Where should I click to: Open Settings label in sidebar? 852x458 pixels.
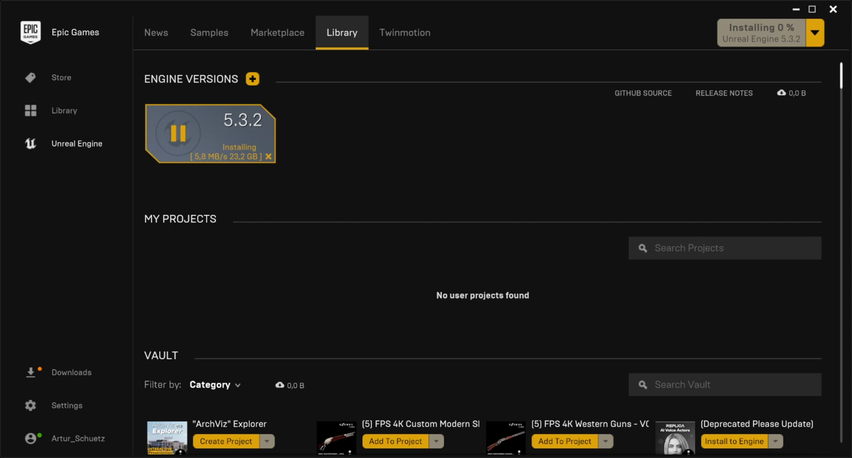tap(67, 405)
